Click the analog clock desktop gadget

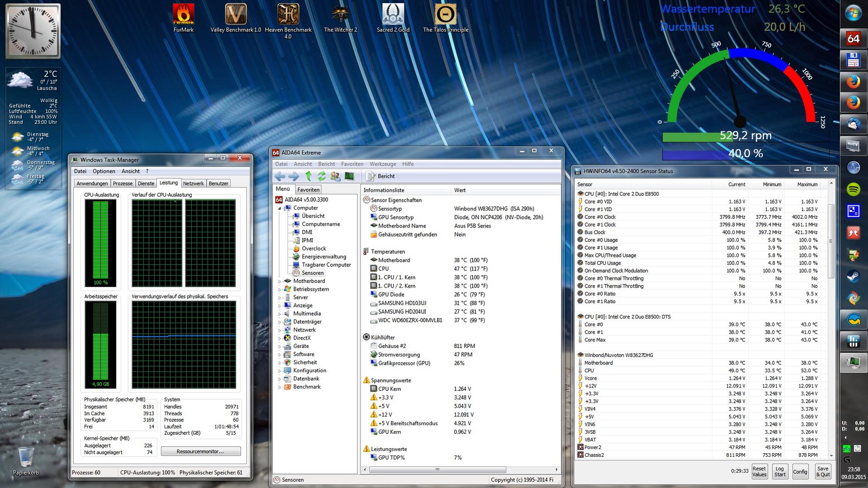tap(33, 31)
